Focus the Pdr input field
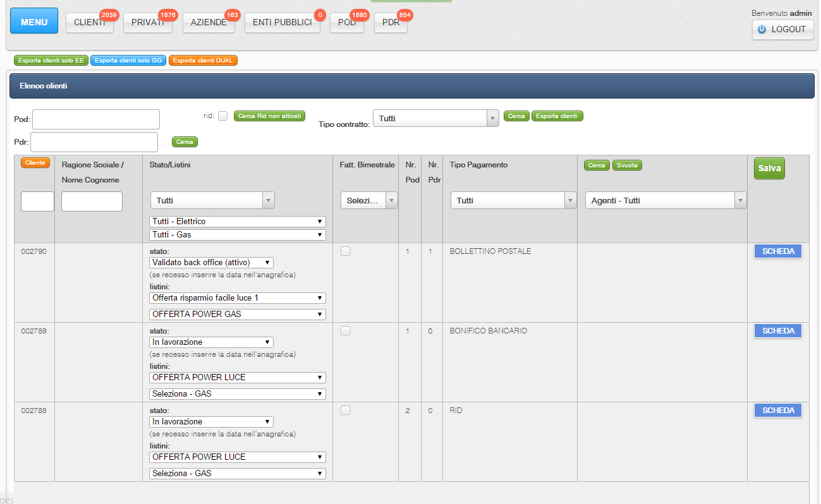 94,142
